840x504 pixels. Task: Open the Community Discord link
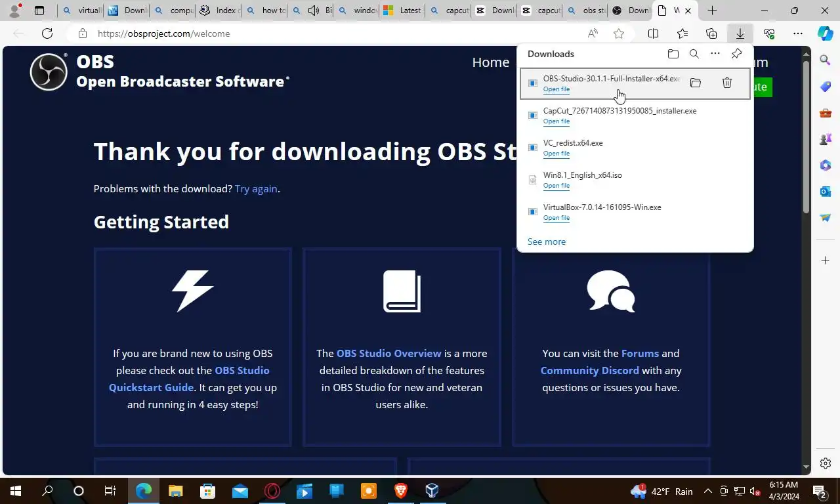click(x=589, y=370)
